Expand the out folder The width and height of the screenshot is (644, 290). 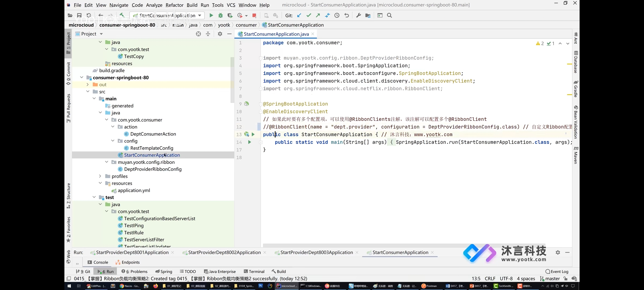click(x=87, y=85)
